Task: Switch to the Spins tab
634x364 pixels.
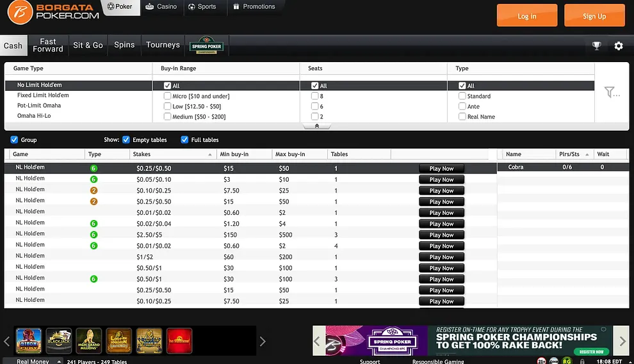Action: 124,45
